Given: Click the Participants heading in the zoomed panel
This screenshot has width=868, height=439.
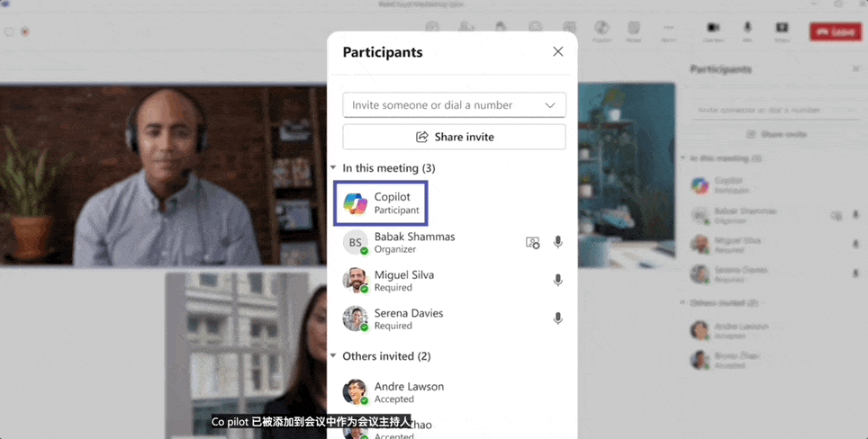Looking at the screenshot, I should [383, 52].
